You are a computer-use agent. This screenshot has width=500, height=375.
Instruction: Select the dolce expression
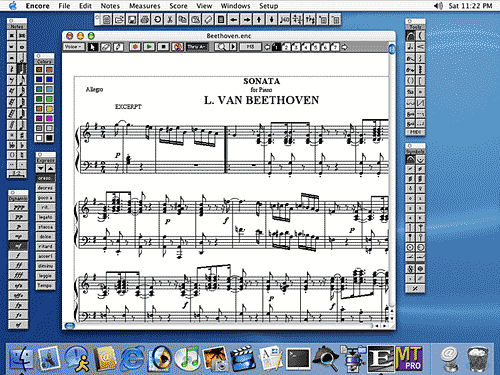coord(45,237)
